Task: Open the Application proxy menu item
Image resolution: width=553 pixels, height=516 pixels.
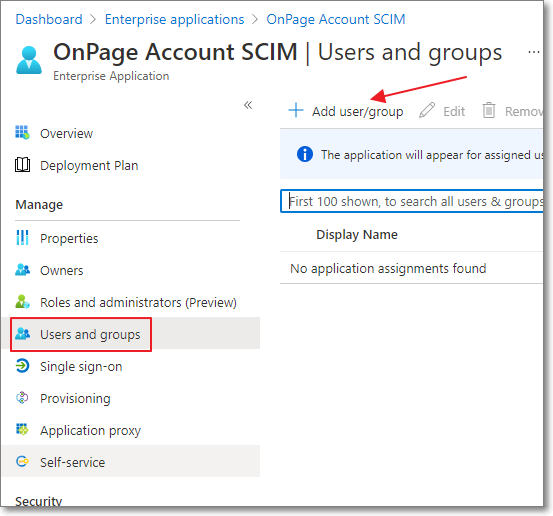Action: tap(90, 430)
